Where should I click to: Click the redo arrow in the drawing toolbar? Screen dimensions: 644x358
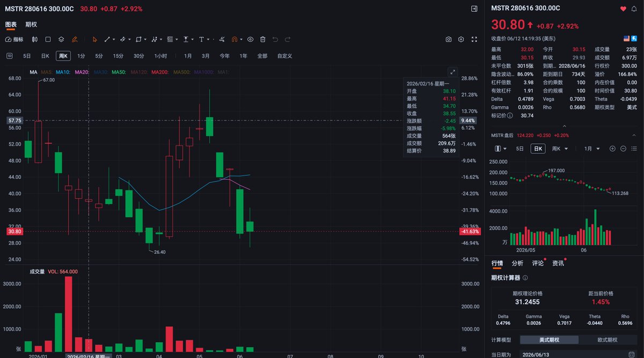[x=288, y=39]
